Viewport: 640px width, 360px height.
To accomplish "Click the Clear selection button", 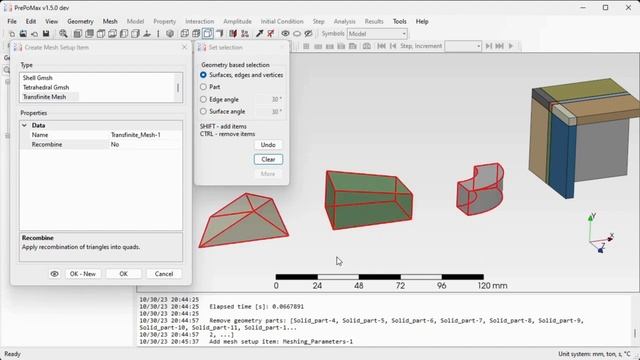I will 268,159.
